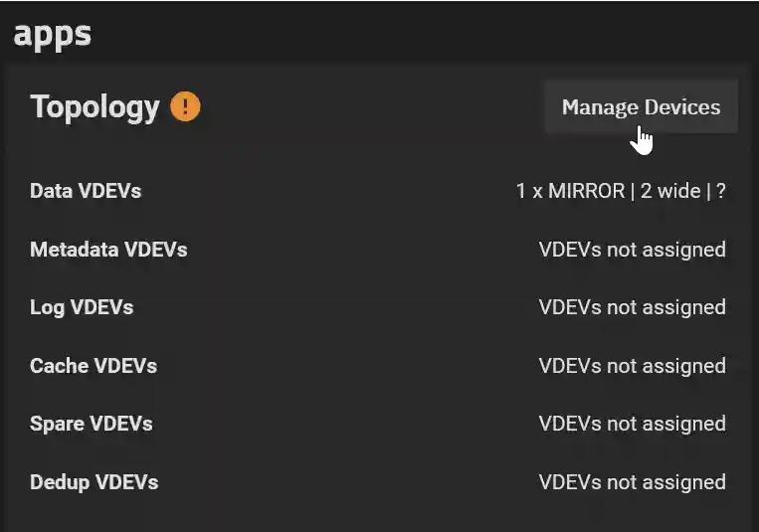Click Cache VDEVs not assigned text

(x=632, y=366)
